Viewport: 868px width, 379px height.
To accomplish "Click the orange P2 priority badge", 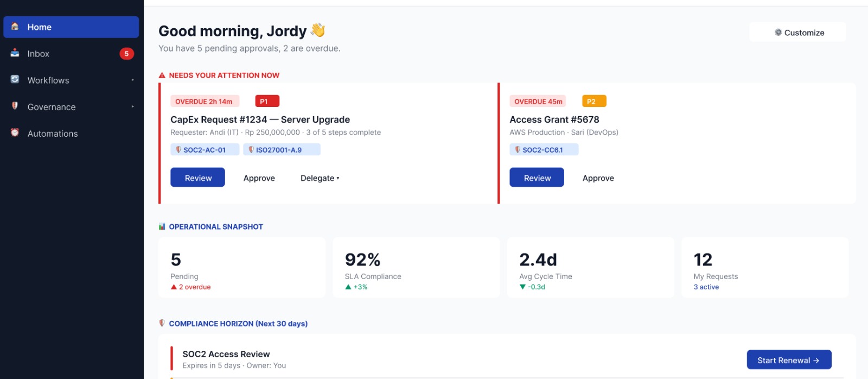I will click(594, 102).
